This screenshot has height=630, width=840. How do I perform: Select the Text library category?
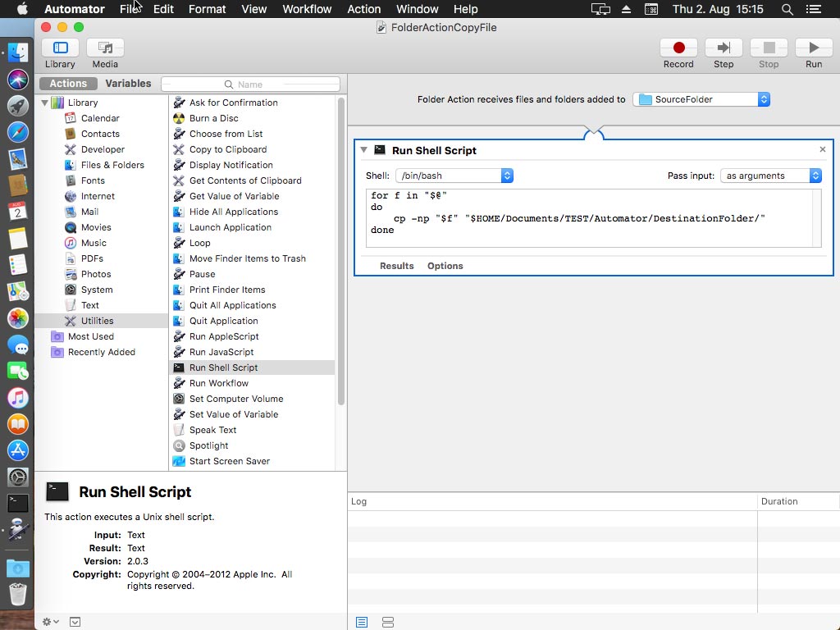[89, 305]
